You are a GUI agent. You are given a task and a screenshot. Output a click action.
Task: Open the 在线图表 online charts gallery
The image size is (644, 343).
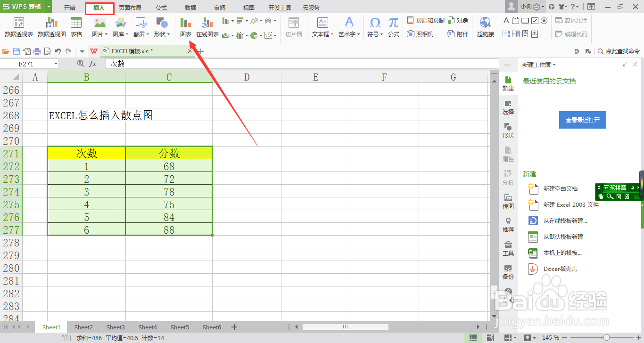(x=207, y=27)
